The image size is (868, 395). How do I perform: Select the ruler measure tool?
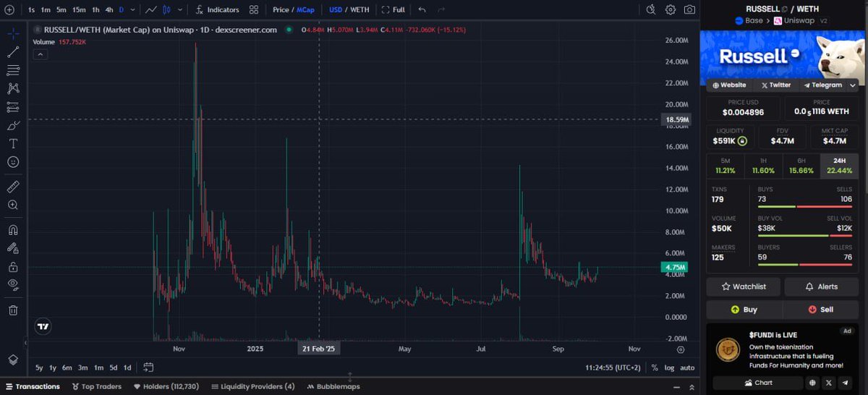(13, 187)
